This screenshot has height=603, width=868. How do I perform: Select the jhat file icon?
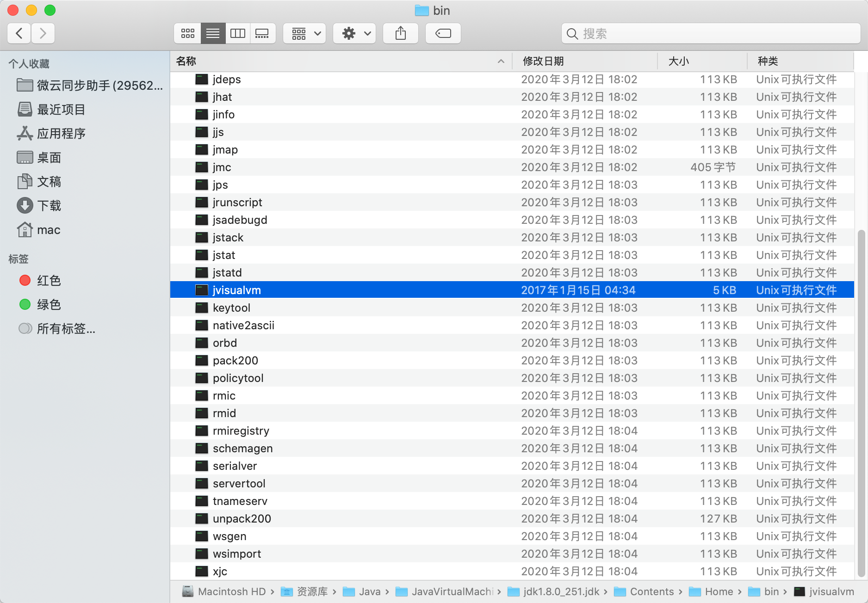[201, 97]
